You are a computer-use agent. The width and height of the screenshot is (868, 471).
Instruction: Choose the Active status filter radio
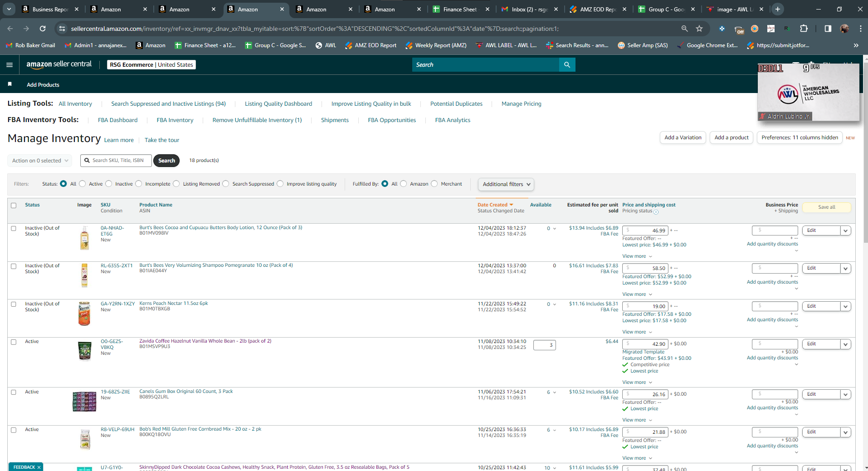click(83, 184)
